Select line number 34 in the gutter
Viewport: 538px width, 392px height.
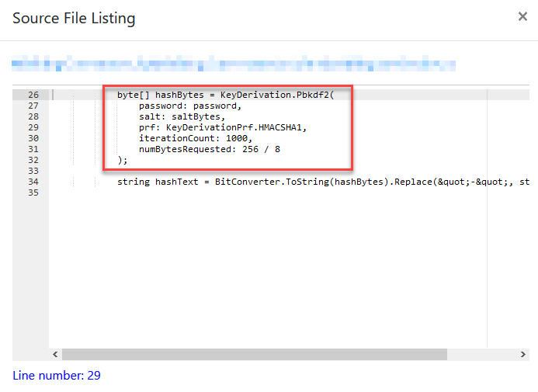tap(33, 182)
